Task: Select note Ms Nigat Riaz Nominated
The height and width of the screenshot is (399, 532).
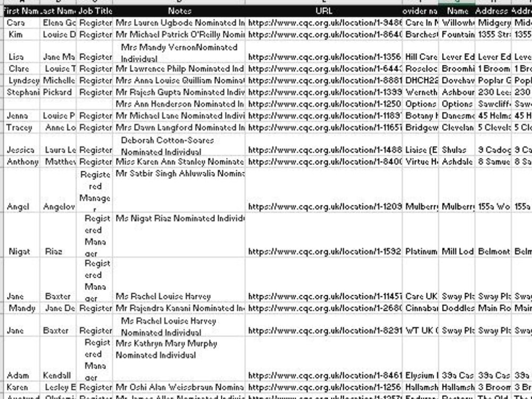Action: (x=179, y=235)
